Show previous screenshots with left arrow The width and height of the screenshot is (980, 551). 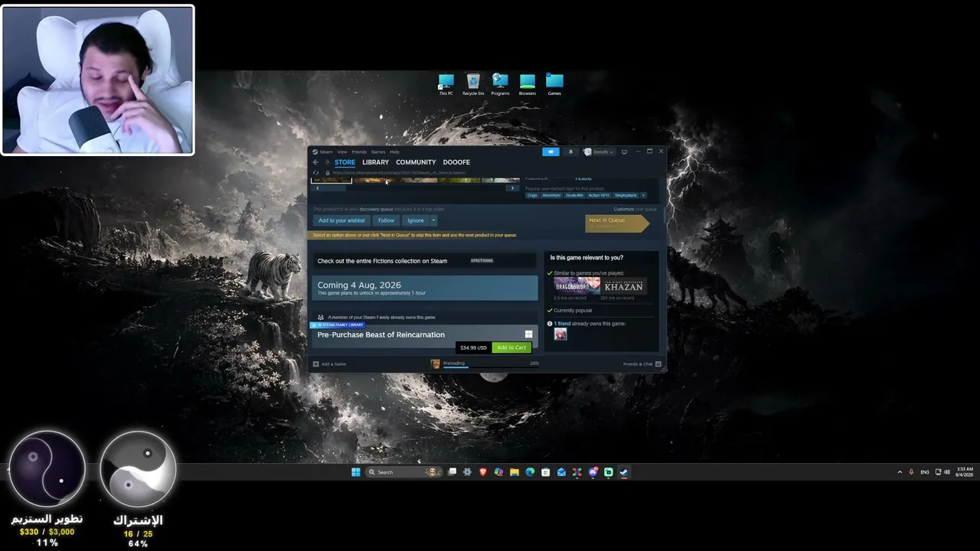click(317, 188)
